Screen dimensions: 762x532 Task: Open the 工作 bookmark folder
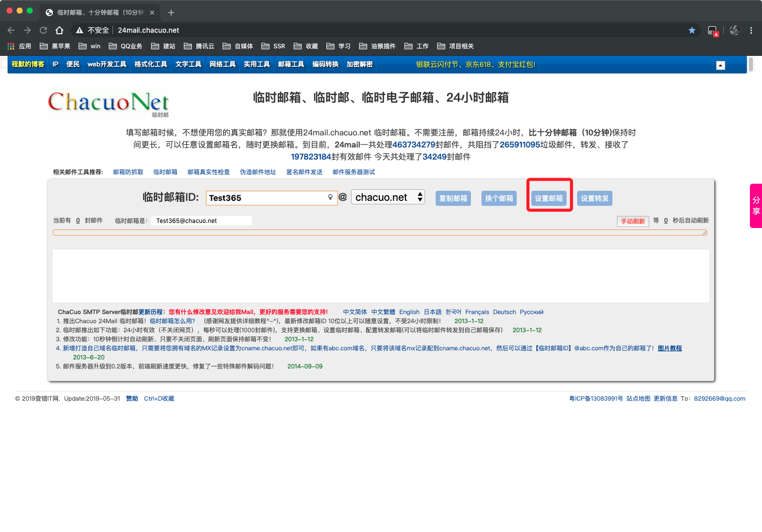(x=417, y=46)
